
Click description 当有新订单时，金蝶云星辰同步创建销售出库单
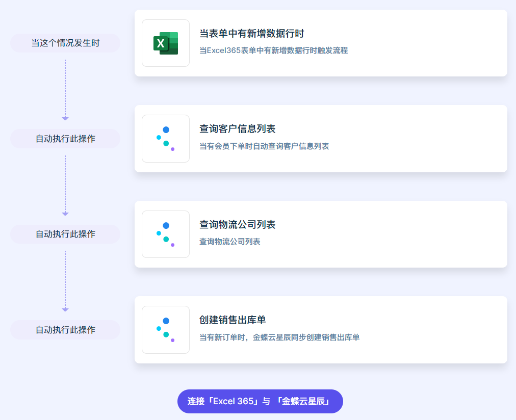pos(279,337)
